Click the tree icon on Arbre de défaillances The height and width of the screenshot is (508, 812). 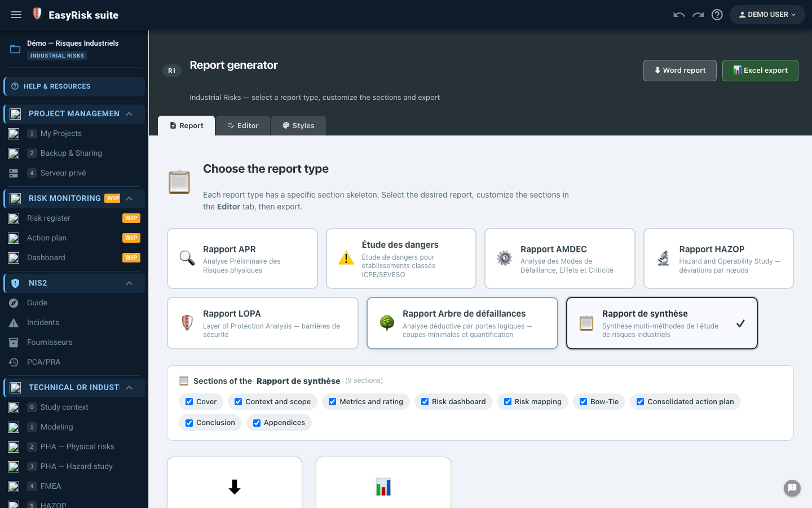coord(387,323)
